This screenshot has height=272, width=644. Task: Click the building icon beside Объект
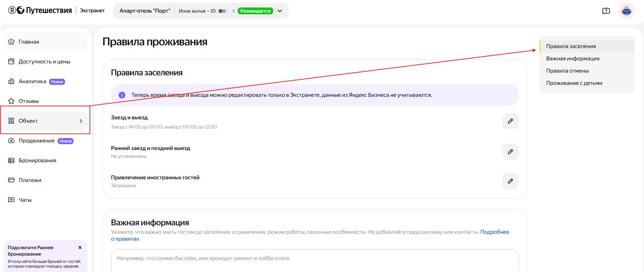pos(11,121)
